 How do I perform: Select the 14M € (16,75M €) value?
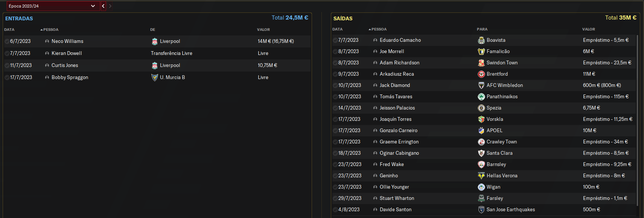(276, 41)
